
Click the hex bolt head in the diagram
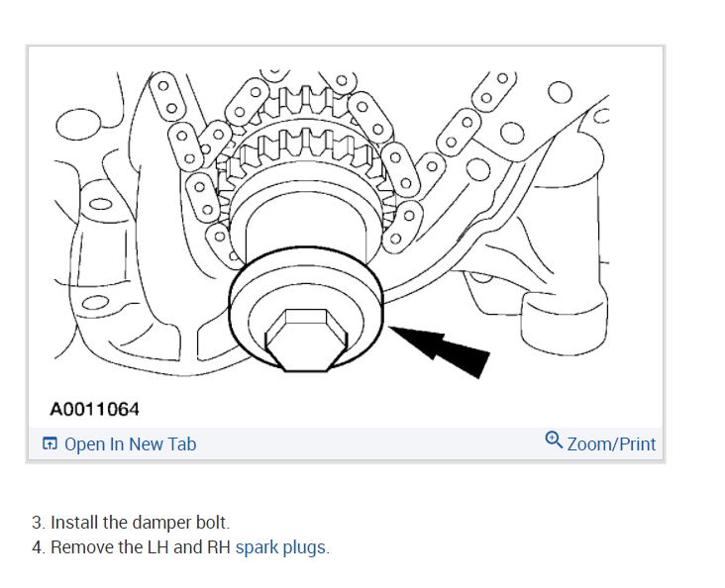(x=306, y=341)
